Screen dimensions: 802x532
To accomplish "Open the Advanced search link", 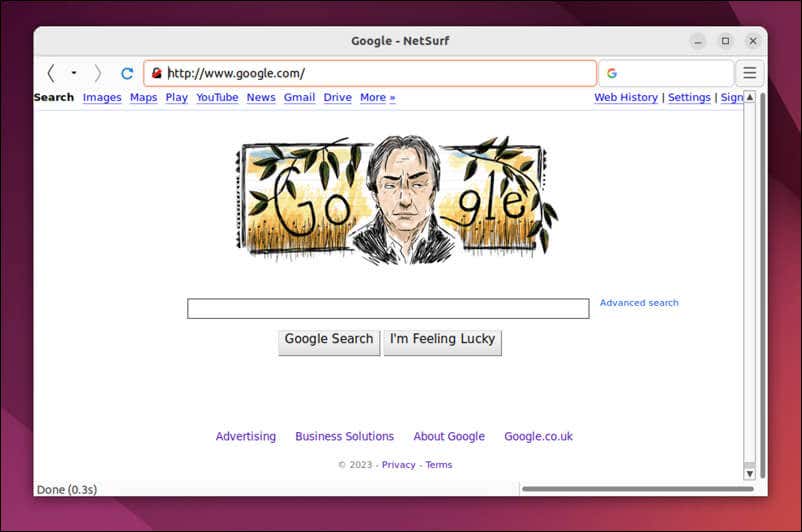I will [639, 303].
